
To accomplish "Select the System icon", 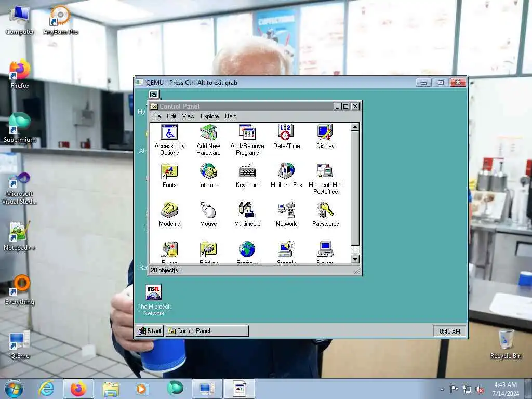I will (x=325, y=252).
